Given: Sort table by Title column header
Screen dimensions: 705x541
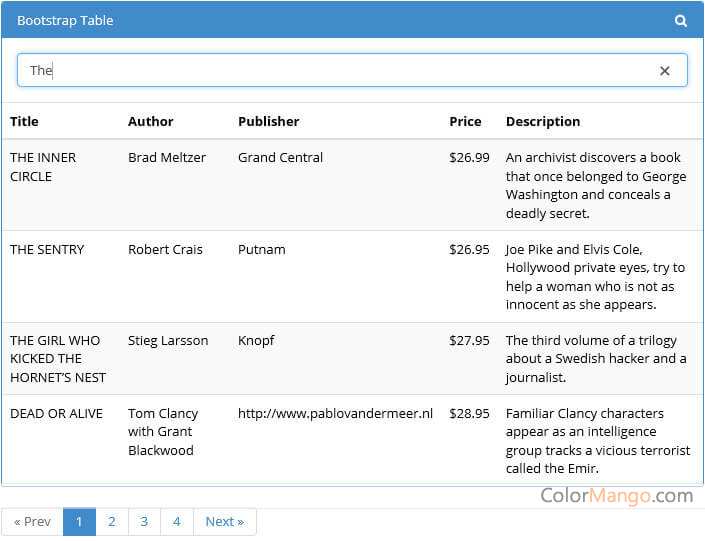Looking at the screenshot, I should coord(24,121).
